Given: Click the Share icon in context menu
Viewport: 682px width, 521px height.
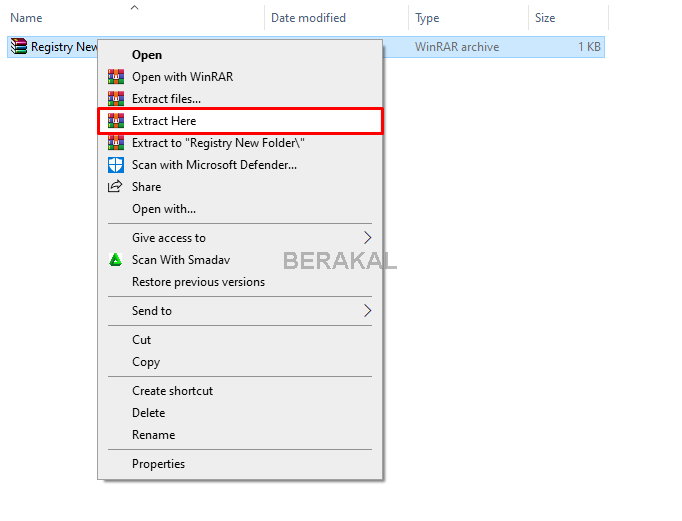Looking at the screenshot, I should (115, 187).
